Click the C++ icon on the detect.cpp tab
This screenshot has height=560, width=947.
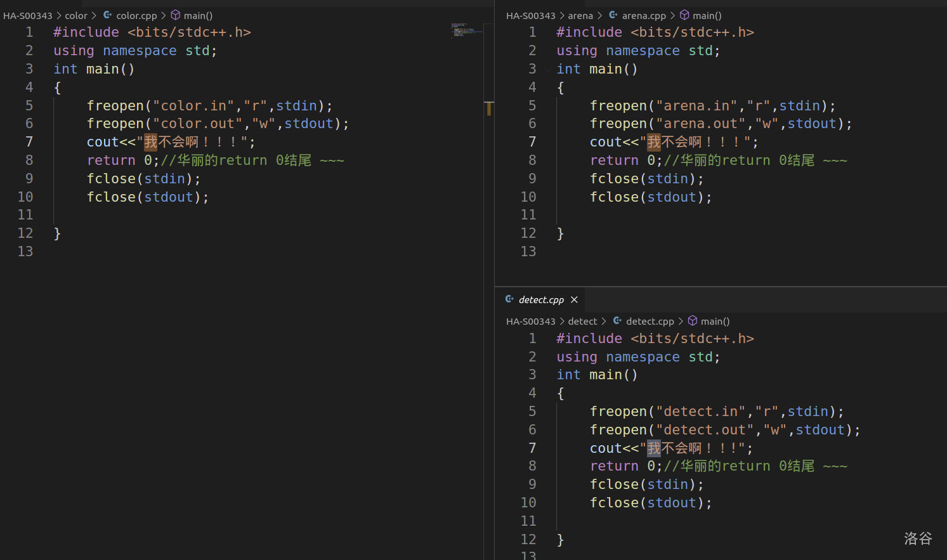(510, 299)
